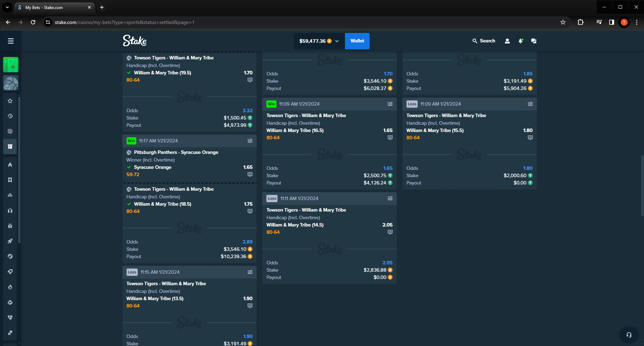Open the tuxedo dealer icon in sidebar
This screenshot has width=644, height=346.
coord(10,211)
